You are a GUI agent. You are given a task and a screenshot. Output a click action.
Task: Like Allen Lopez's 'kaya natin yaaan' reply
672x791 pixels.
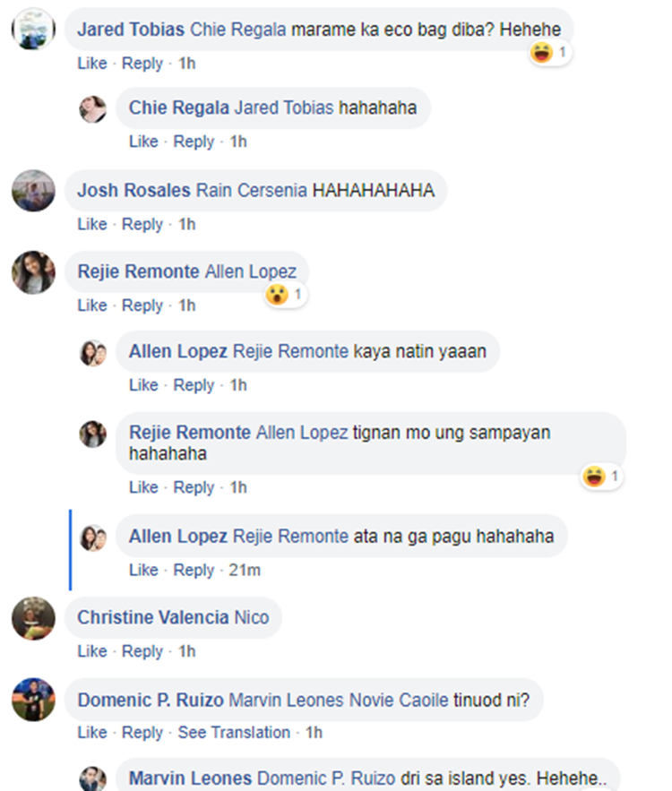(143, 385)
